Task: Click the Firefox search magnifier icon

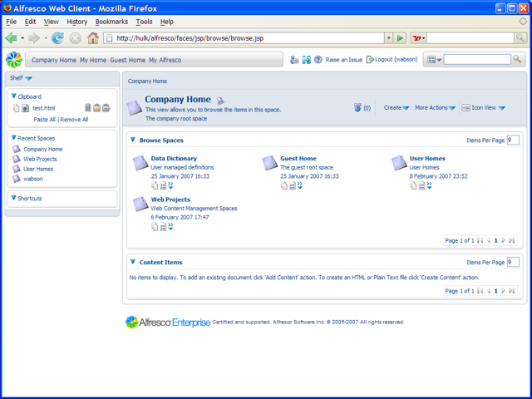Action: [x=520, y=38]
